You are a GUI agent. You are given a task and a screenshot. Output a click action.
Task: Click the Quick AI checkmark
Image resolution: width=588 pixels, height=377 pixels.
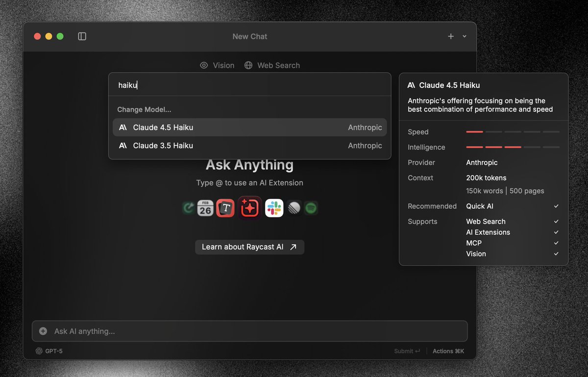[556, 206]
